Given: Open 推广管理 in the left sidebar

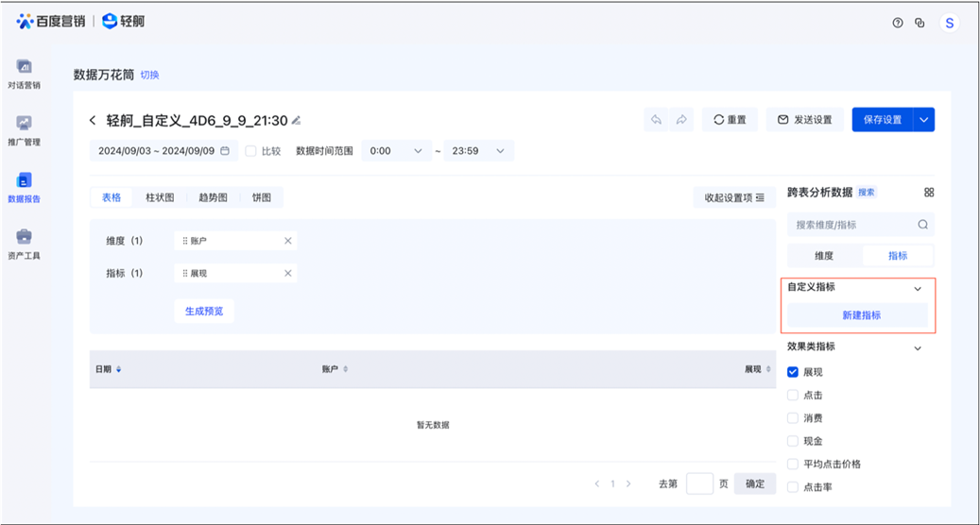Looking at the screenshot, I should pyautogui.click(x=24, y=130).
